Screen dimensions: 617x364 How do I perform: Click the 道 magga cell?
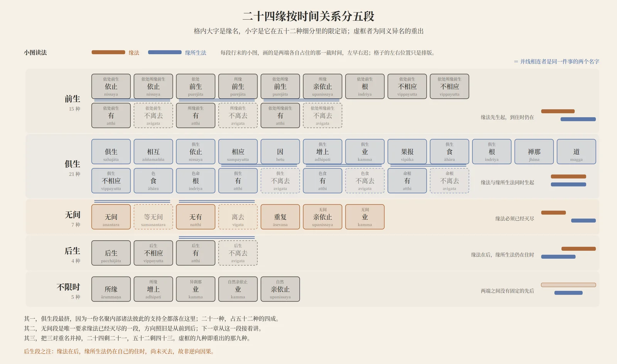click(x=577, y=152)
